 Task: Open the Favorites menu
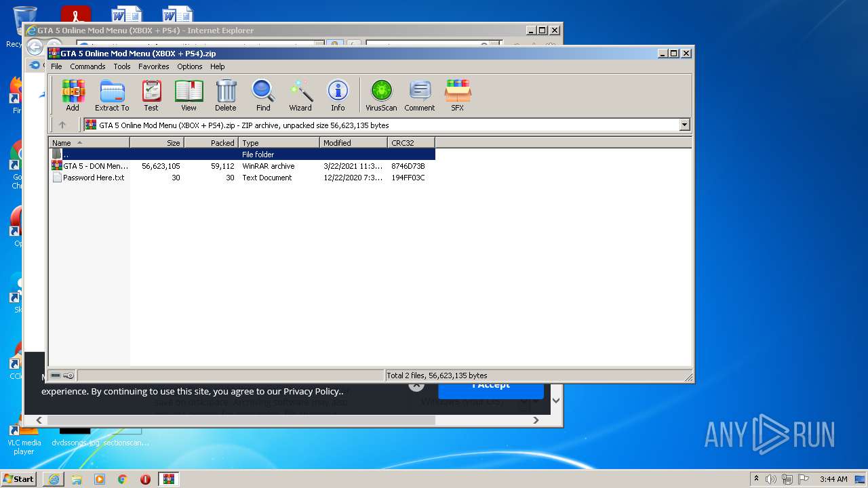coord(154,66)
